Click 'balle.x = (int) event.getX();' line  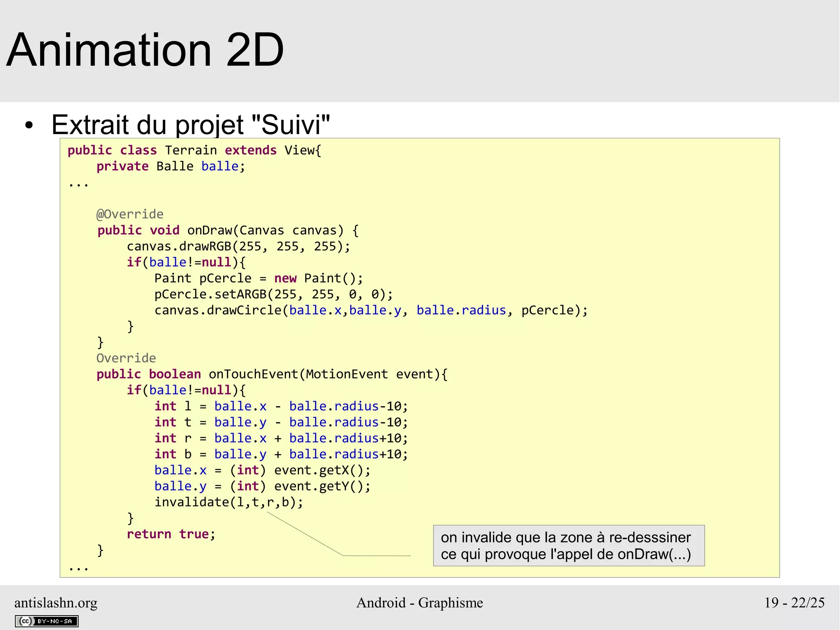262,470
